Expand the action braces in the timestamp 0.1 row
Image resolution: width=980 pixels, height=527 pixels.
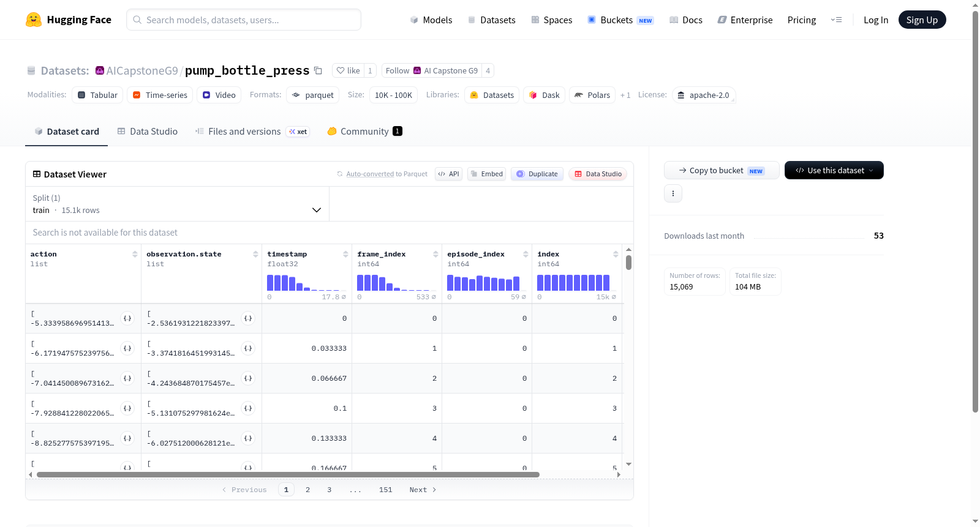pyautogui.click(x=127, y=408)
